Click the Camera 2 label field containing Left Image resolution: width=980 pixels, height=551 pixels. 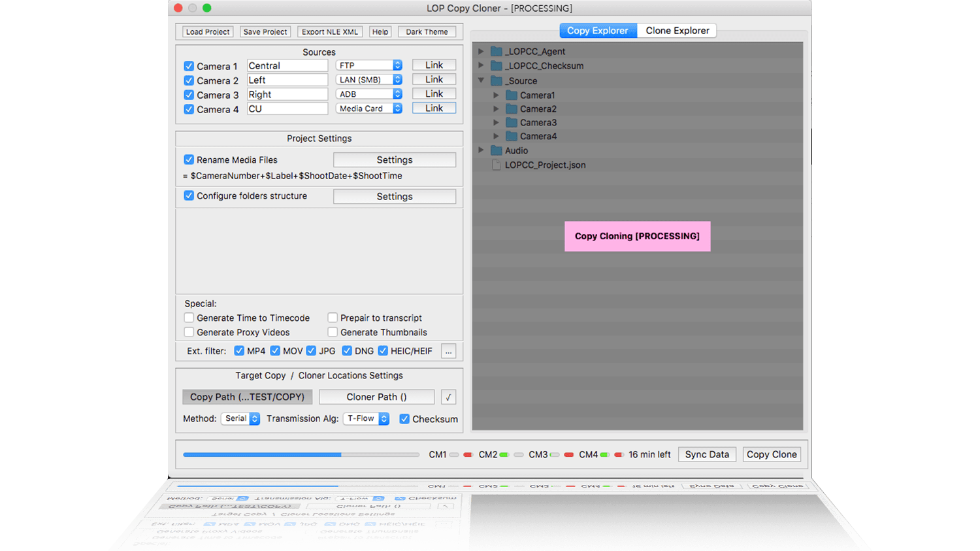click(287, 80)
